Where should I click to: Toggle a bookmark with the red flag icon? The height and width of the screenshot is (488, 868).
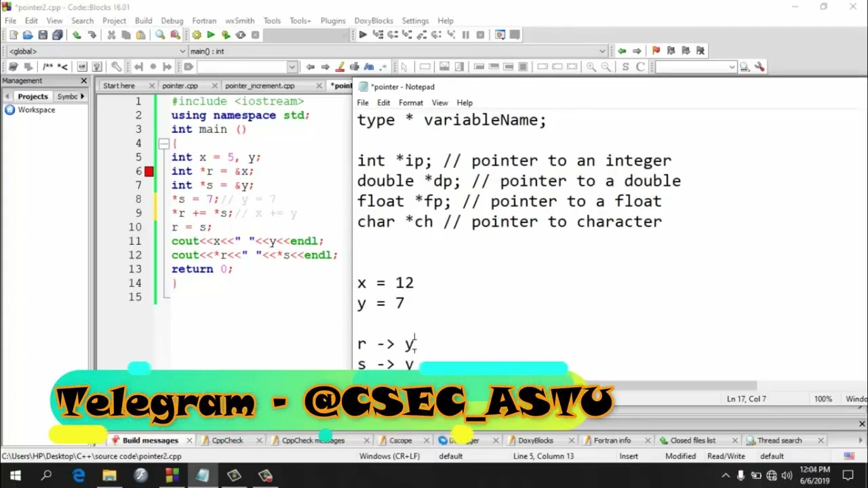point(656,51)
